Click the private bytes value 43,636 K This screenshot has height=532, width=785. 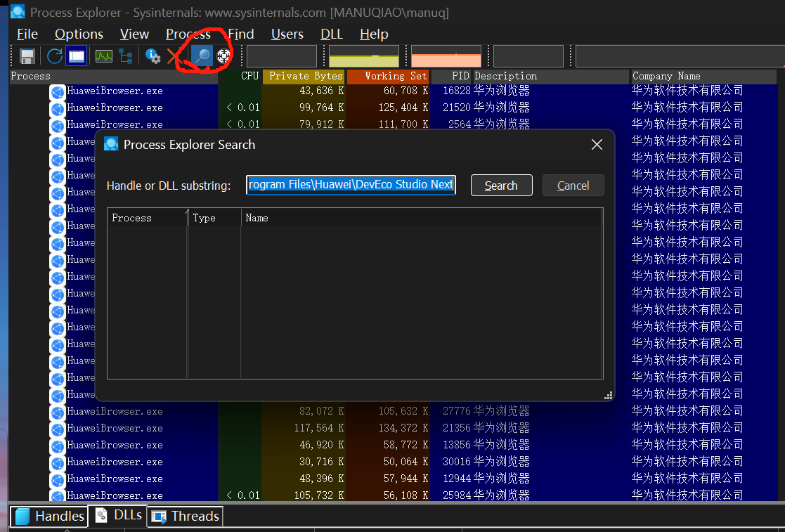[321, 91]
